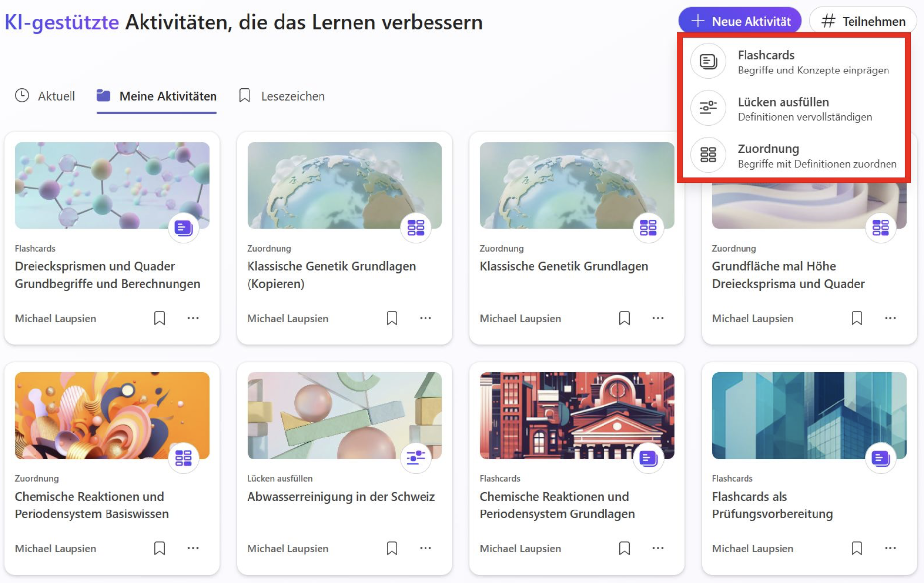Expand options for Chemische Reaktionen Grundlagen card
The width and height of the screenshot is (924, 583).
tap(658, 548)
